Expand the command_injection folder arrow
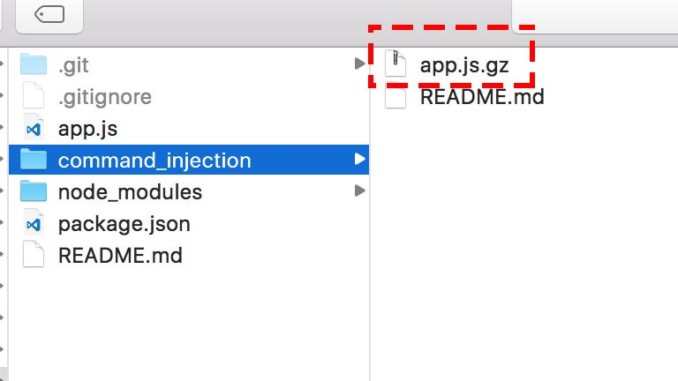This screenshot has width=678, height=381. (x=359, y=159)
